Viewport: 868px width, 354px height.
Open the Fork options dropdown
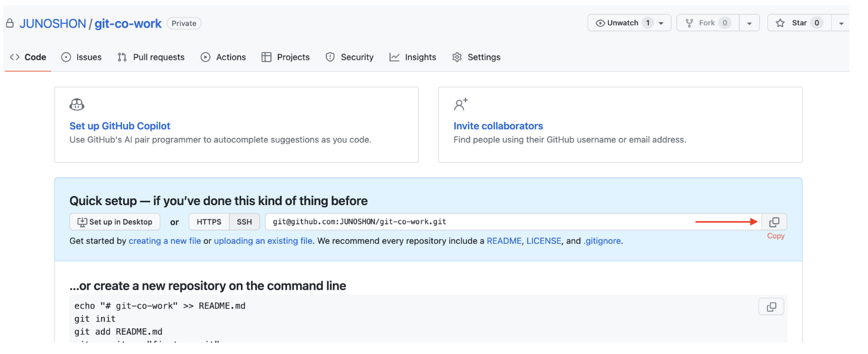(750, 22)
